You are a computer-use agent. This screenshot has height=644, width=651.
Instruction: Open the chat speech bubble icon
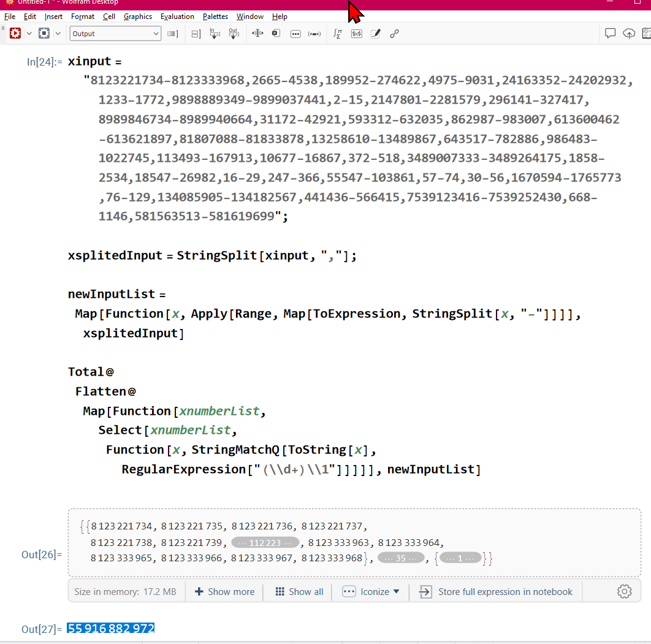[610, 34]
